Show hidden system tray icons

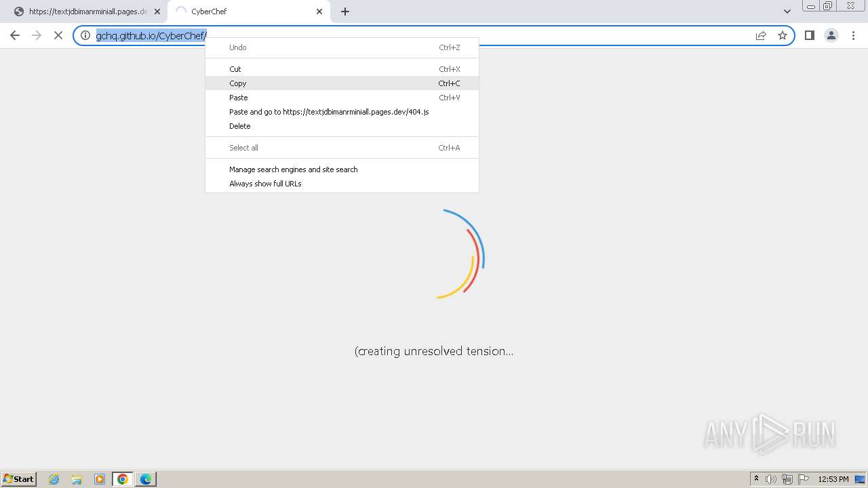pos(757,479)
